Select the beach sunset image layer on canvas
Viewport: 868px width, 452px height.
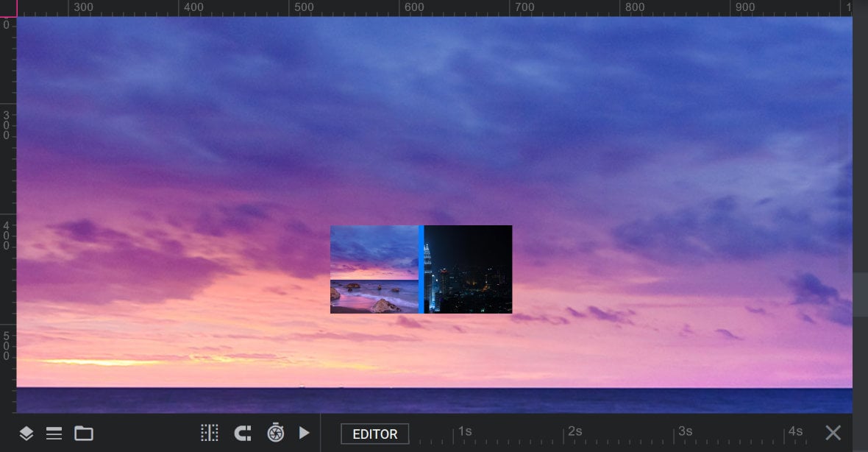pyautogui.click(x=374, y=269)
